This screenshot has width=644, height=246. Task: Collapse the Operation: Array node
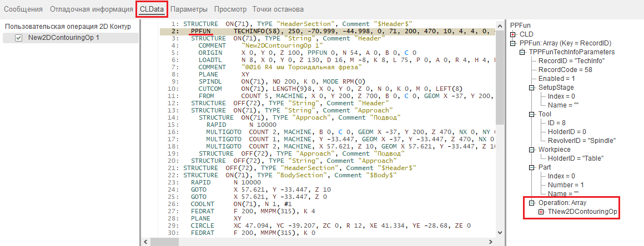click(x=531, y=203)
